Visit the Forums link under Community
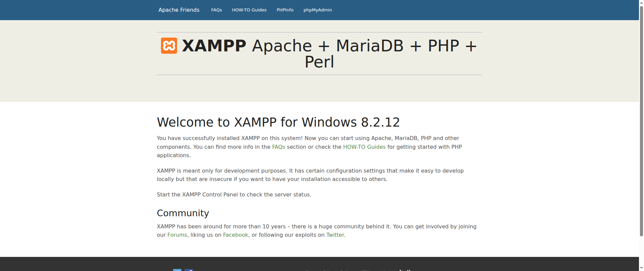Viewport: 644px width, 271px height. coord(177,235)
